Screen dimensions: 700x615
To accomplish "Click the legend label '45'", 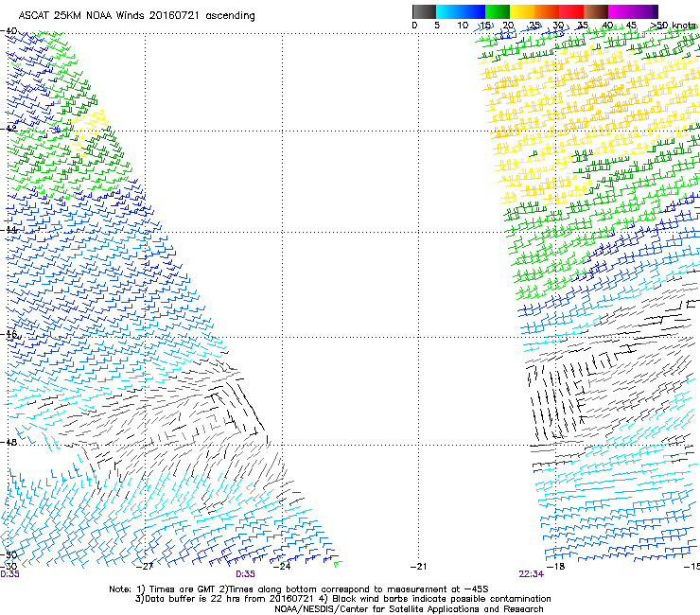I will [x=631, y=26].
